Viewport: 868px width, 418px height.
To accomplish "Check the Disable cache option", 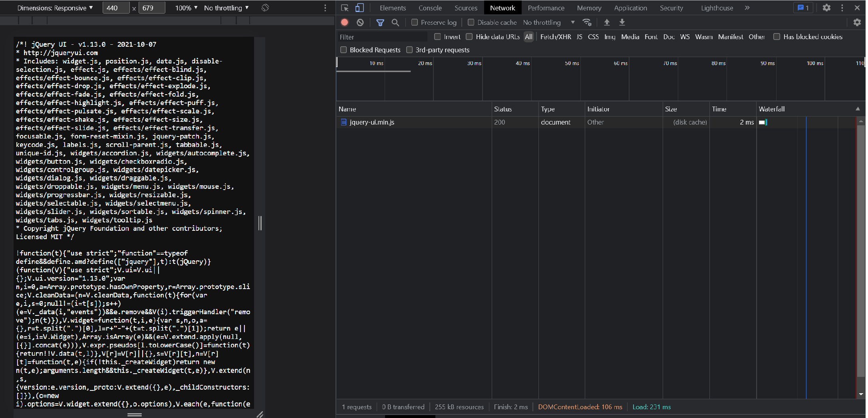I will tap(471, 22).
